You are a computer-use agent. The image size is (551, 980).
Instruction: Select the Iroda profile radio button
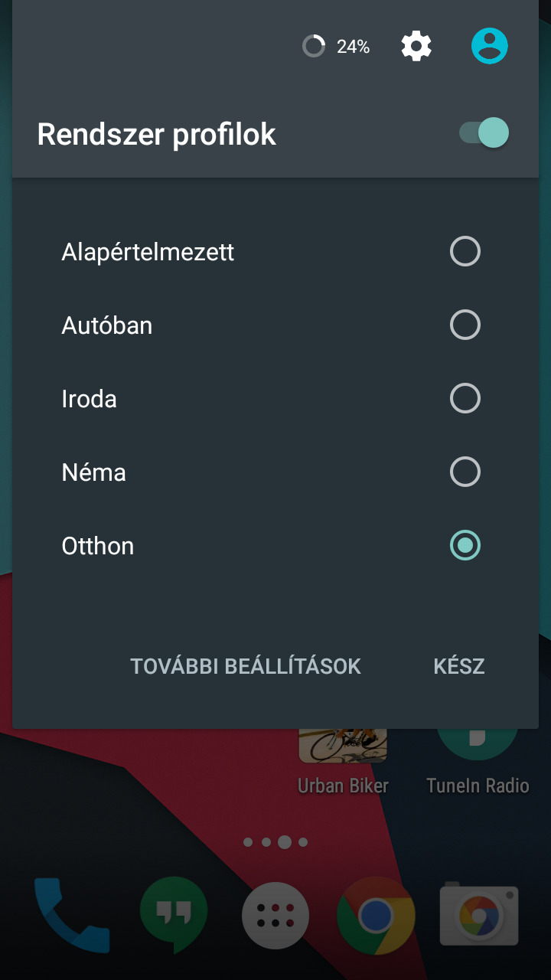coord(465,399)
